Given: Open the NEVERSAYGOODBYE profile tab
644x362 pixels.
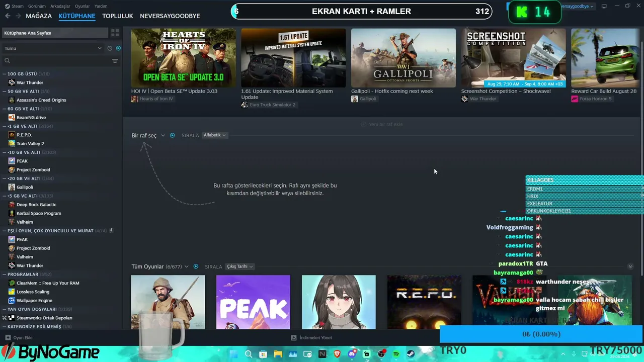Looking at the screenshot, I should point(170,16).
